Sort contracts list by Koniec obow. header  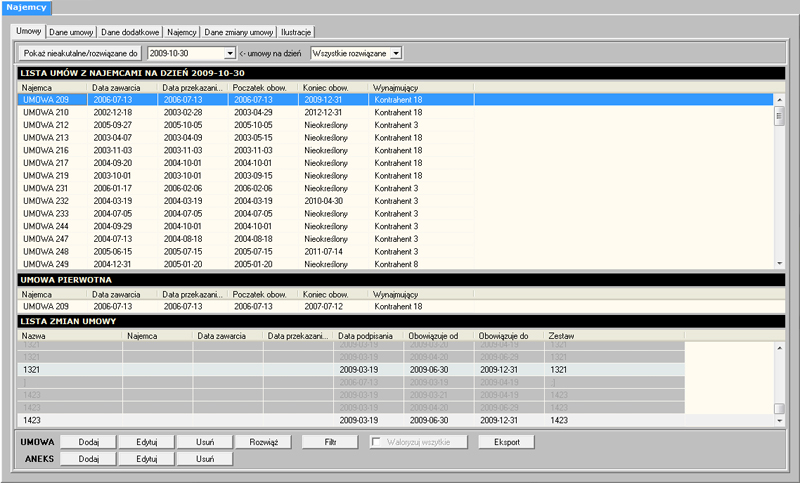pyautogui.click(x=333, y=88)
